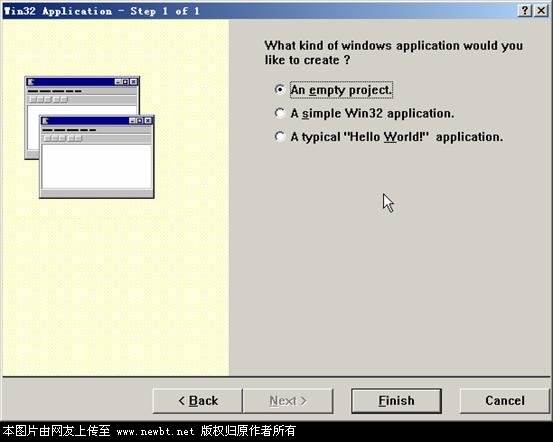Choose "A simple Win32 application" option

point(279,113)
